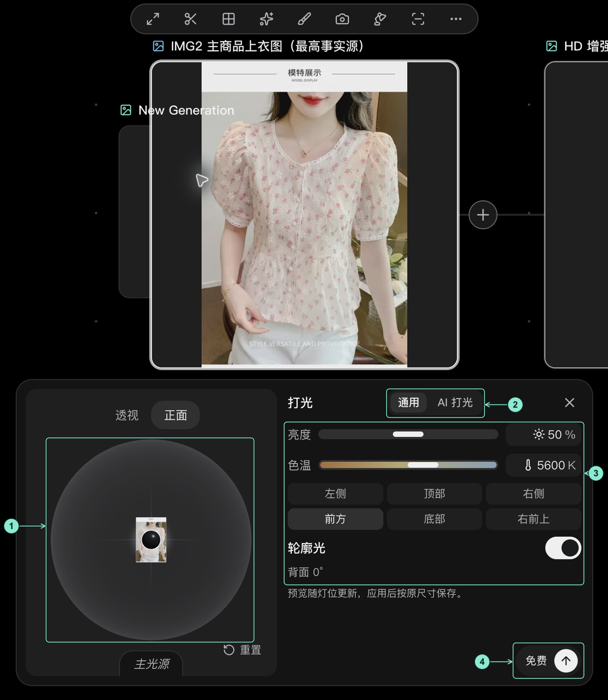Click the 亮度 brightness slider handle

click(x=408, y=434)
